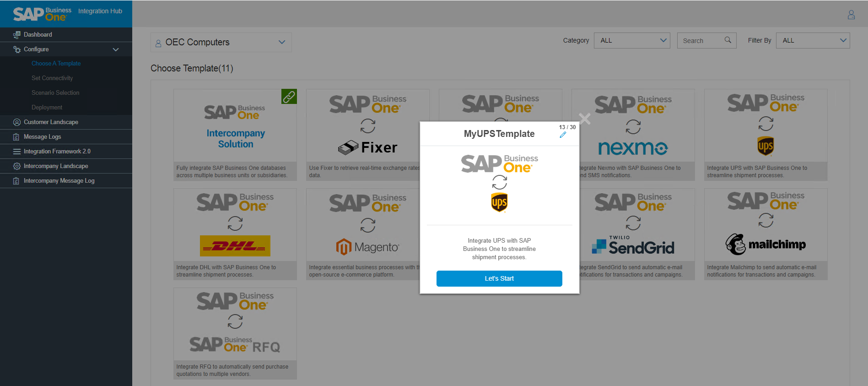Open the Intercompany Message Log link
Screen dimensions: 868x386
(x=59, y=181)
